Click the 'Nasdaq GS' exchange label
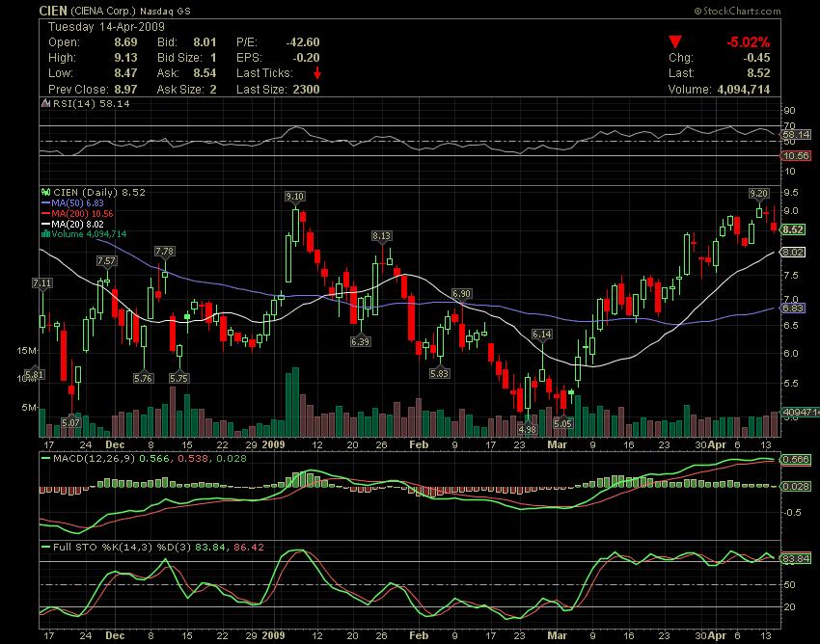 (165, 11)
